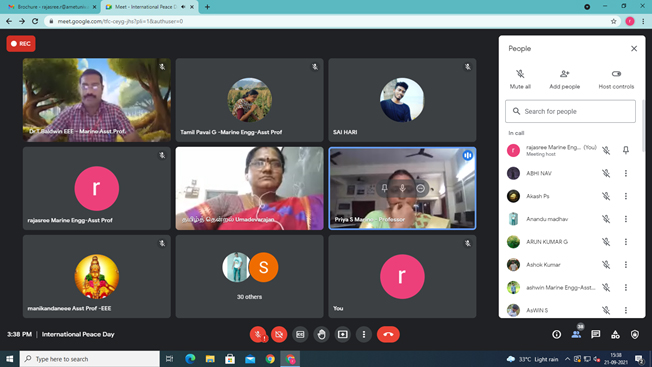This screenshot has height=367, width=652.
Task: Open the meeting details info icon
Action: click(x=556, y=334)
